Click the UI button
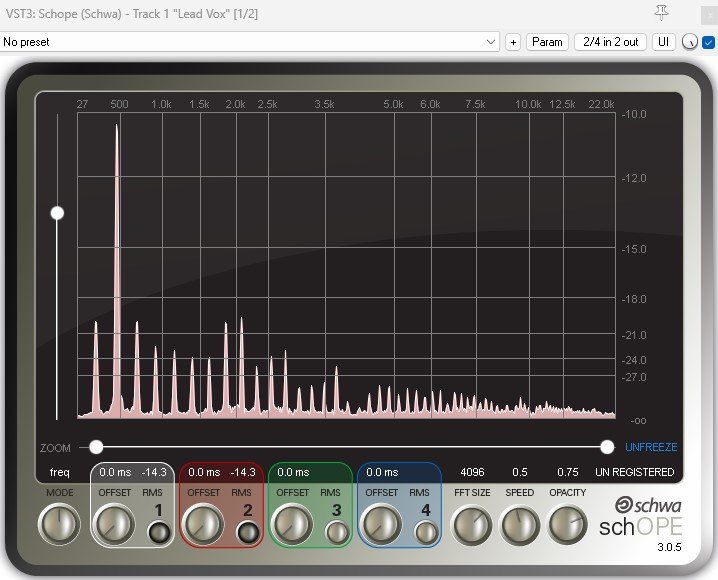The height and width of the screenshot is (580, 718). [x=664, y=42]
